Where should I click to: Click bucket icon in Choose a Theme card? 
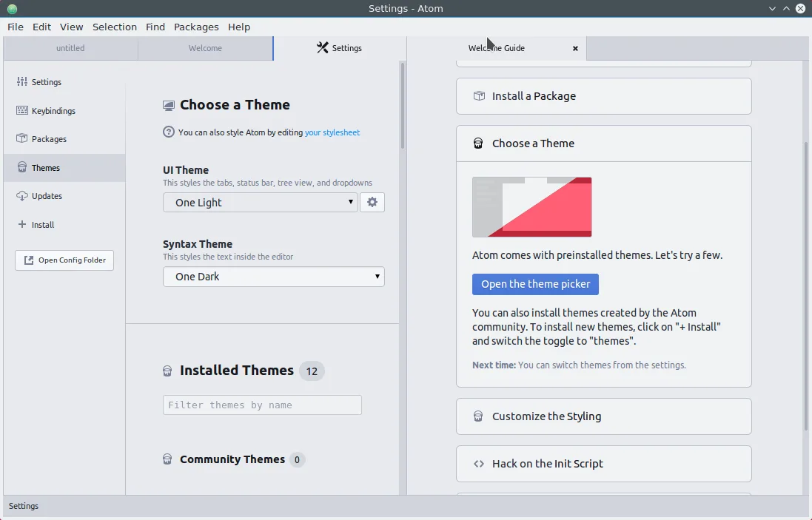tap(478, 143)
